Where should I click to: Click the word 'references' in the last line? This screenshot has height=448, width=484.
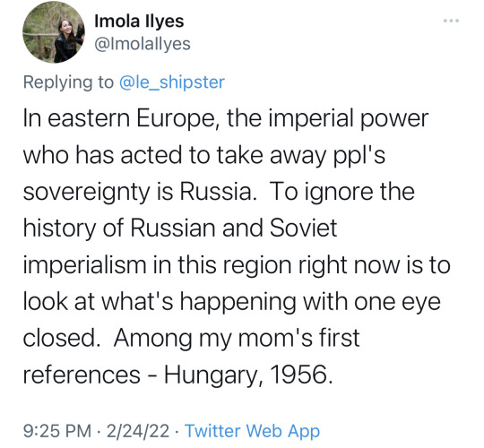(82, 375)
